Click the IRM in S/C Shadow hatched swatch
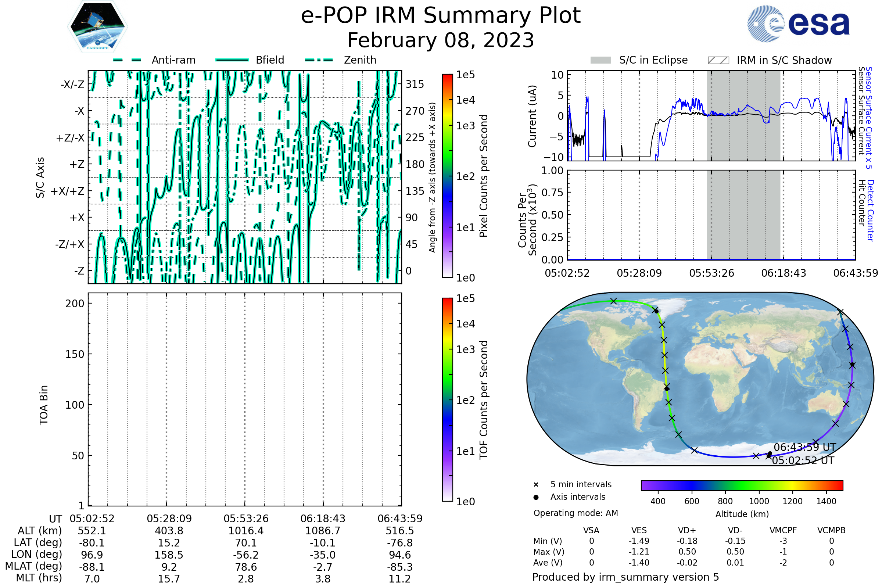This screenshot has height=588, width=882. click(x=718, y=60)
